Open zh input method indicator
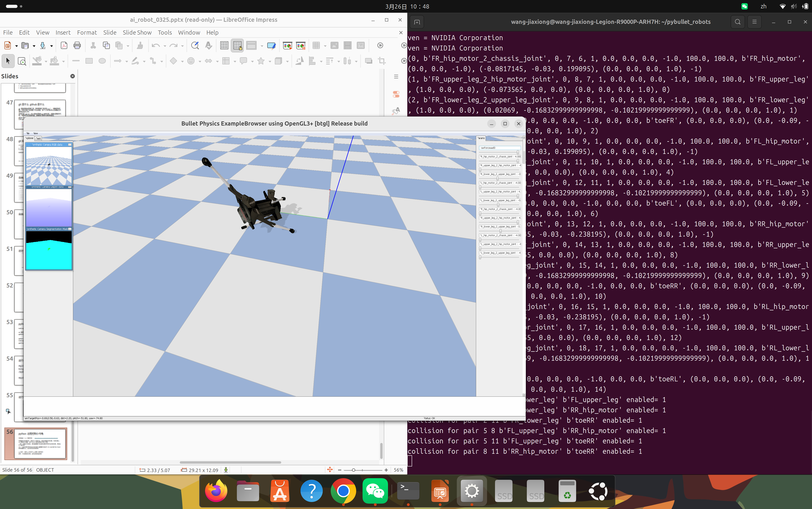 [x=763, y=6]
